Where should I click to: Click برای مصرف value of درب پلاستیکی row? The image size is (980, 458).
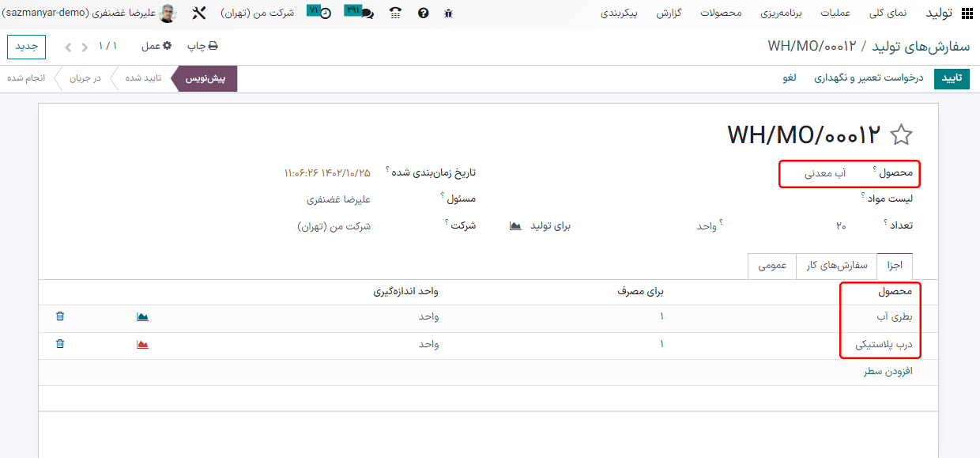tap(661, 344)
